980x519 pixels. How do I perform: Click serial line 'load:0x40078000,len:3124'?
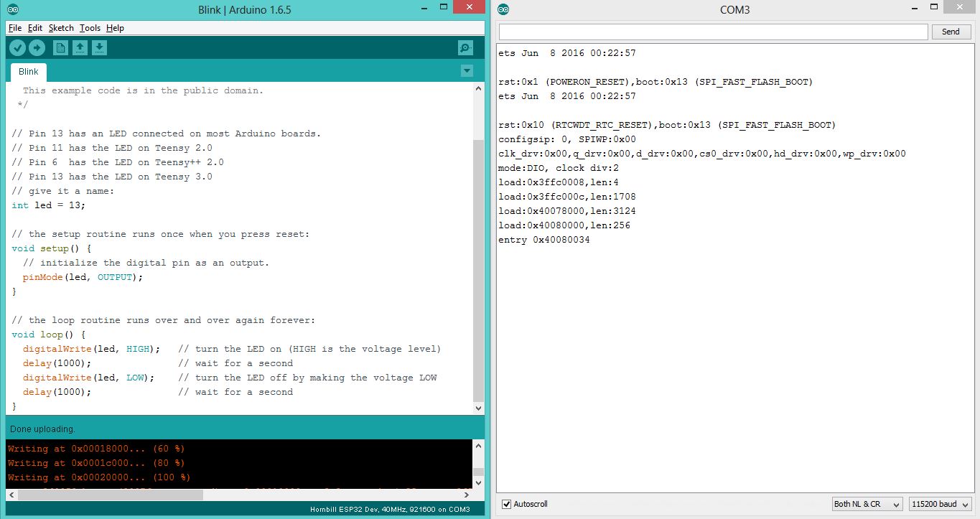click(x=567, y=211)
